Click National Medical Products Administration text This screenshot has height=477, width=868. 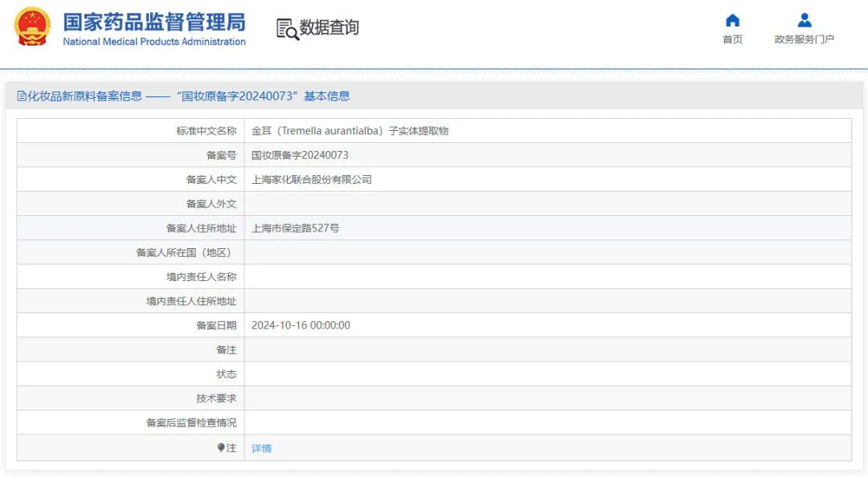point(154,42)
